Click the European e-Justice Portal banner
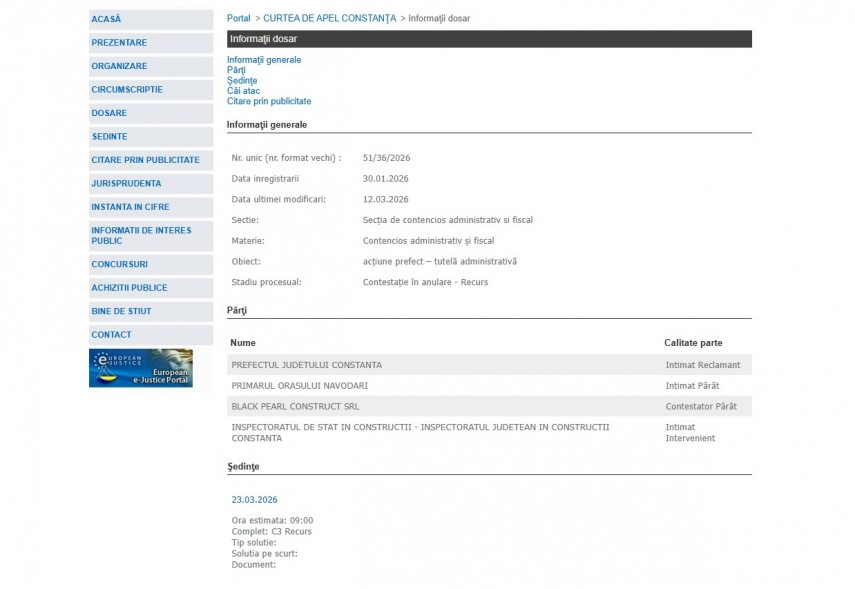 click(141, 368)
